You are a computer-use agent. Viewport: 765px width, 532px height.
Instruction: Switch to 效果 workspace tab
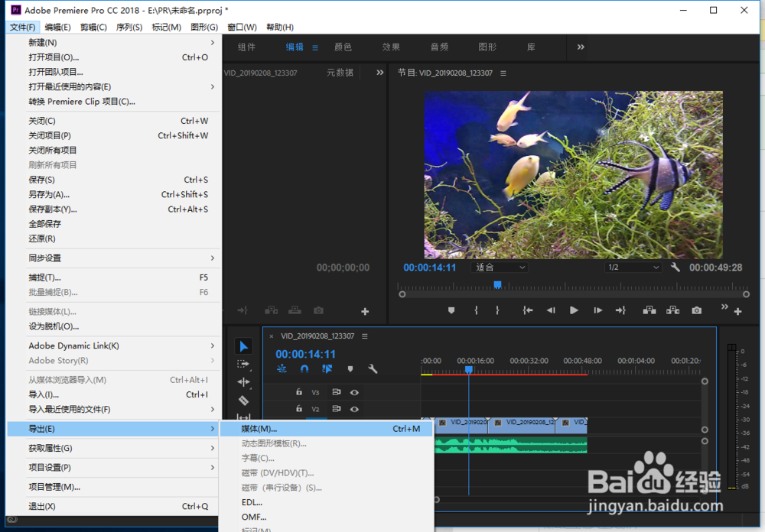[391, 47]
